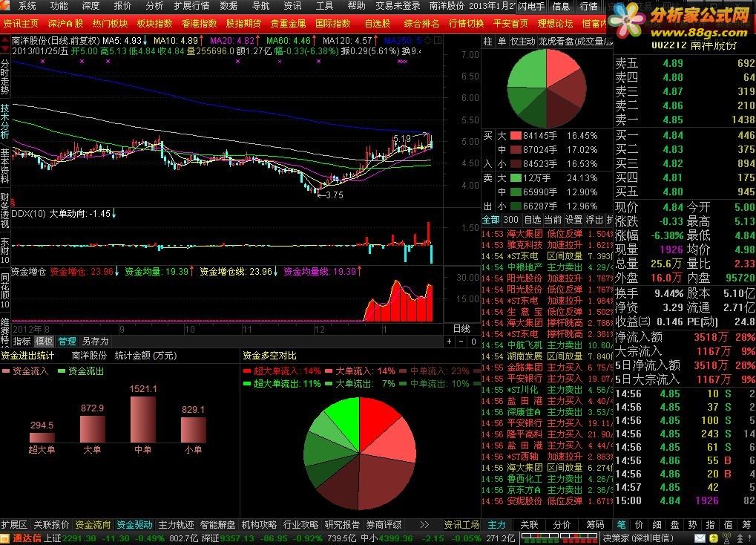
Task: Open the 分时走势 vertical side tab
Action: 4,77
